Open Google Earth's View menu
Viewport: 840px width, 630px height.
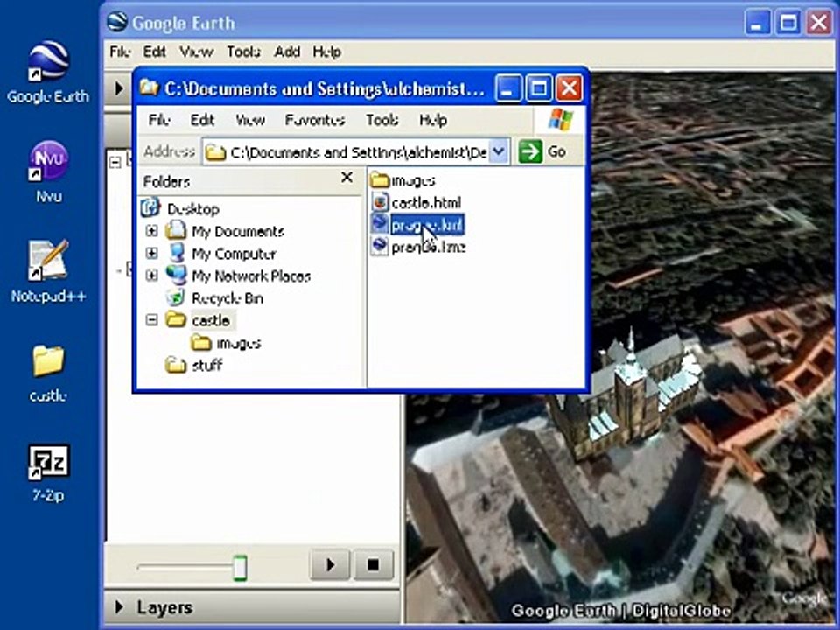click(x=197, y=52)
